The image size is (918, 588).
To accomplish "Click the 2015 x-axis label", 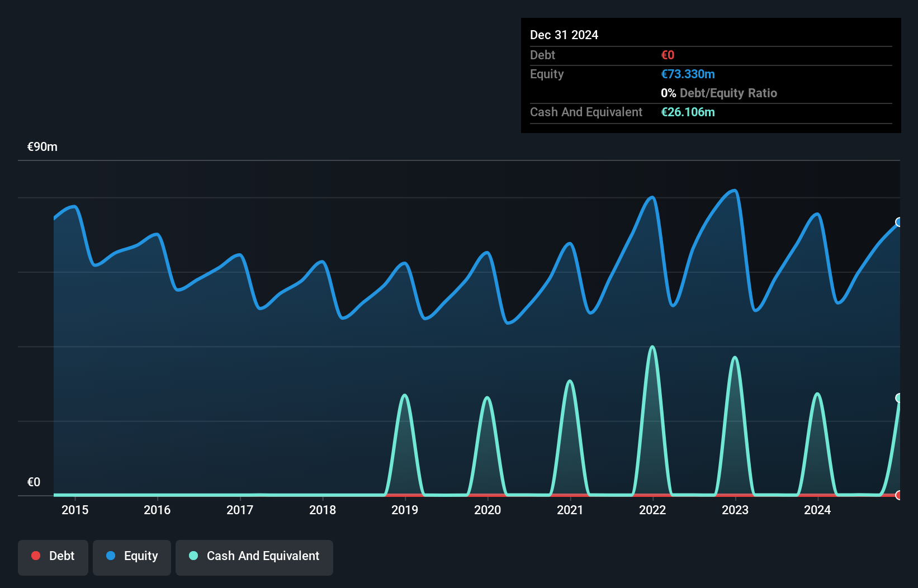I will tap(75, 510).
